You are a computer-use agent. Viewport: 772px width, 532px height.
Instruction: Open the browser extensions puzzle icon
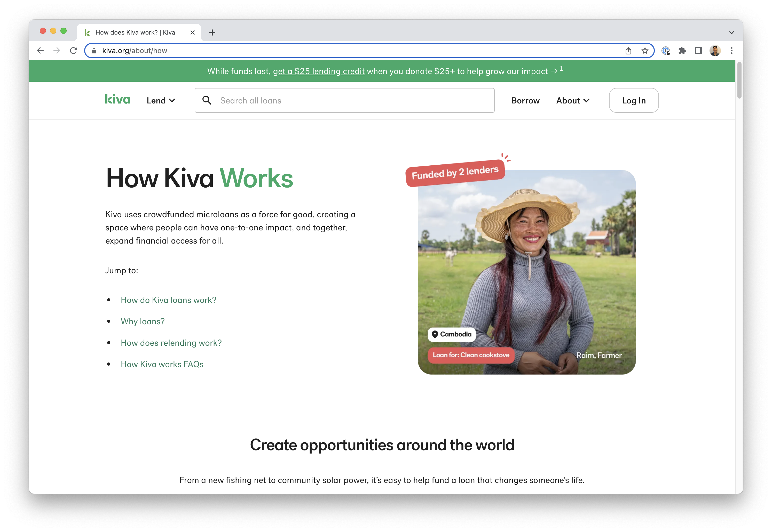[x=682, y=50]
